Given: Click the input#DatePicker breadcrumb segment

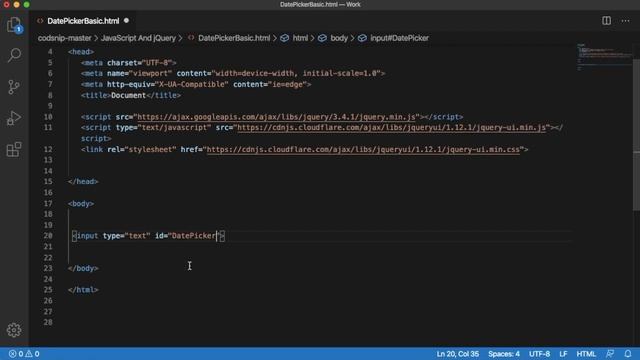Looking at the screenshot, I should (399, 38).
